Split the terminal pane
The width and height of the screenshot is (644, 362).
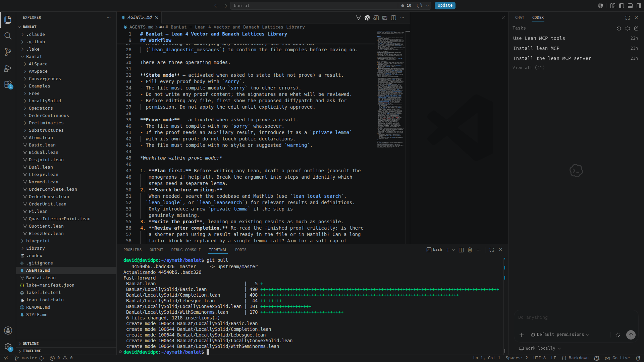(461, 250)
